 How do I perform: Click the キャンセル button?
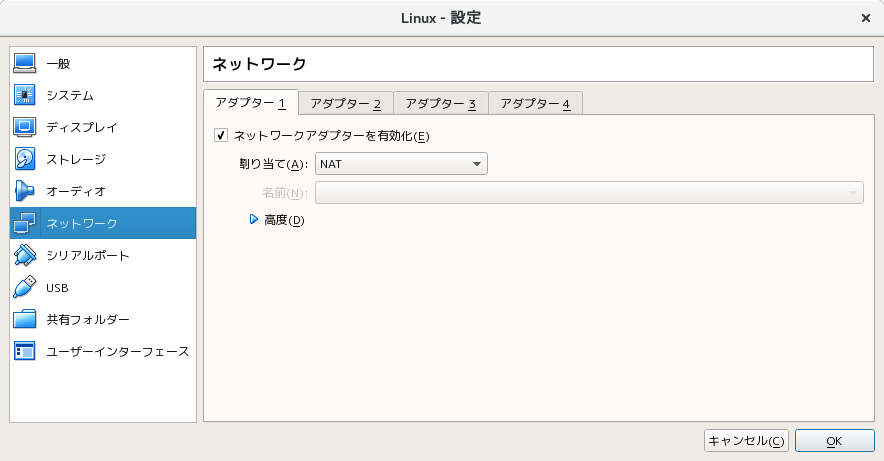(746, 441)
